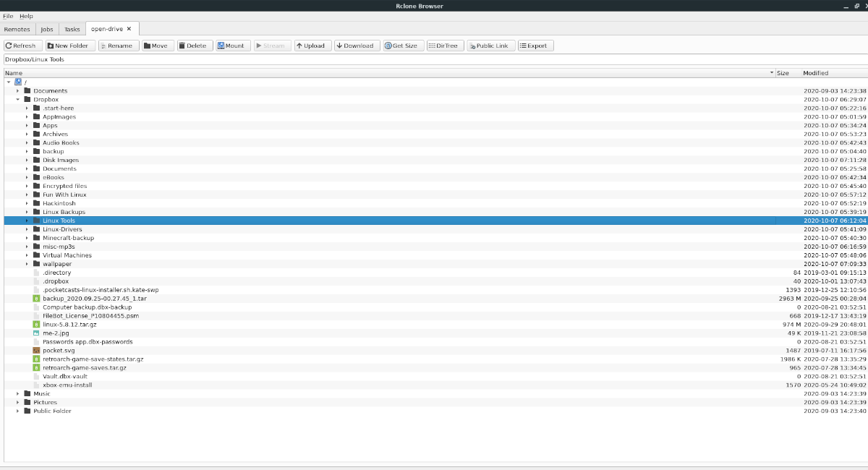Click the Export toolbar icon
This screenshot has height=470, width=868.
tap(535, 45)
